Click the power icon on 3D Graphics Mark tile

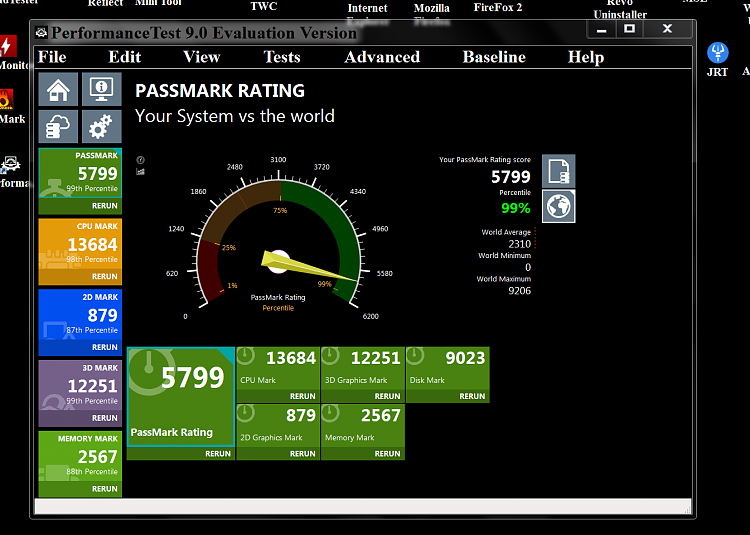[x=331, y=356]
